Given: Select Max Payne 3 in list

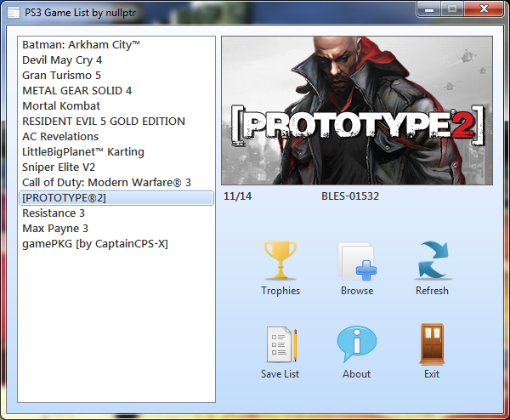Looking at the screenshot, I should 116,229.
